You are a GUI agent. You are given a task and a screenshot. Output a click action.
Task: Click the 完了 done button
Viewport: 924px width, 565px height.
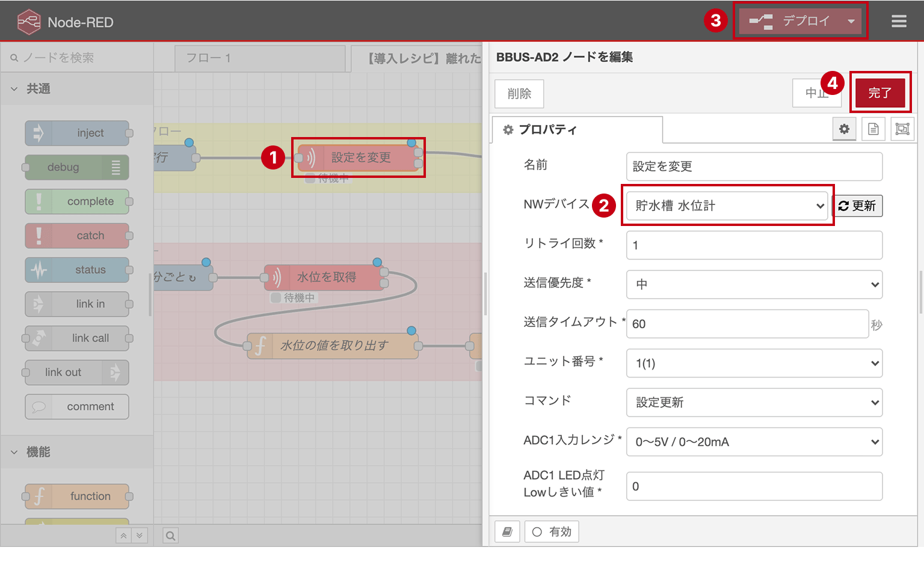click(x=880, y=93)
